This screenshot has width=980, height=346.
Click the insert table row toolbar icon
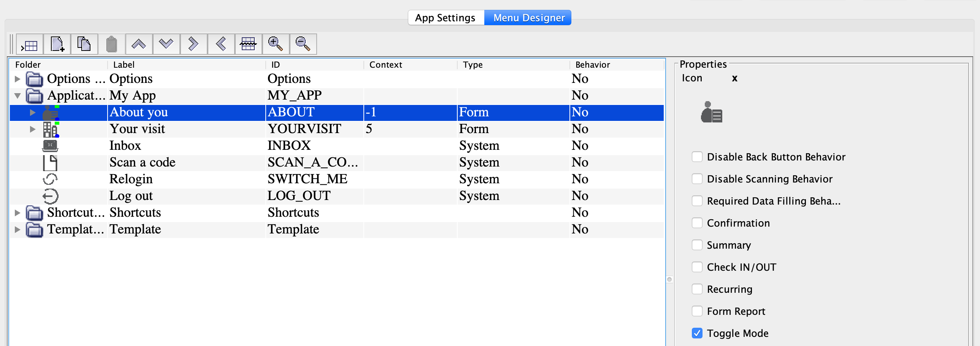(30, 44)
